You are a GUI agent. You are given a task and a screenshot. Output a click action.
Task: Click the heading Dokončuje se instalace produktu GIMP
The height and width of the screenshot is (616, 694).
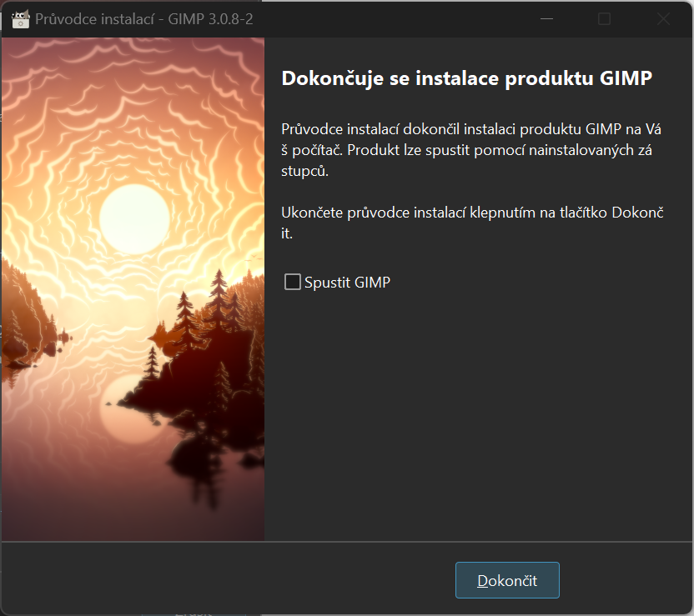[x=467, y=78]
